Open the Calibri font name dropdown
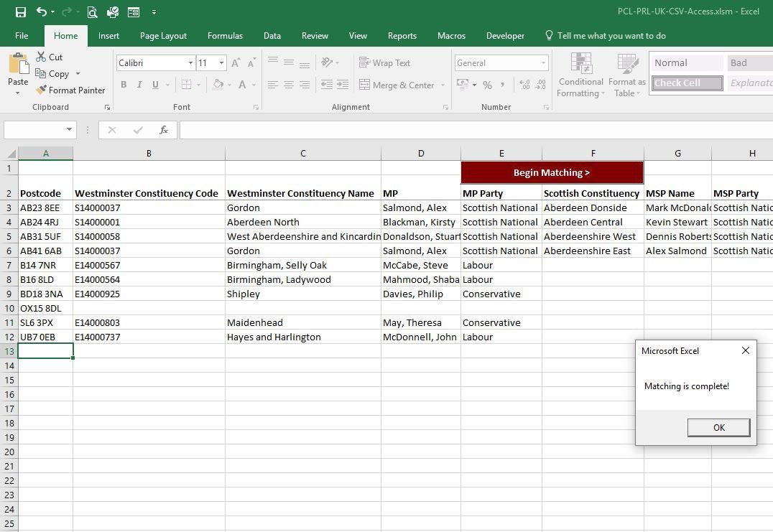 point(190,63)
